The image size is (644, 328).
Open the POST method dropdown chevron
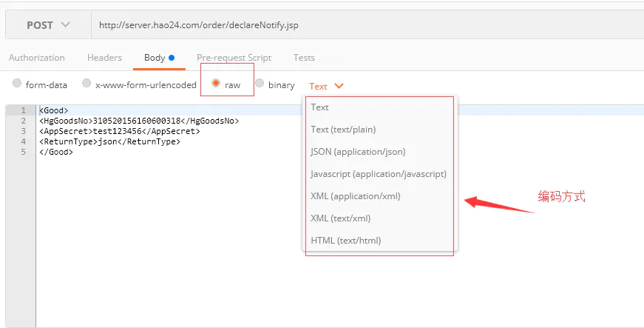[x=65, y=25]
